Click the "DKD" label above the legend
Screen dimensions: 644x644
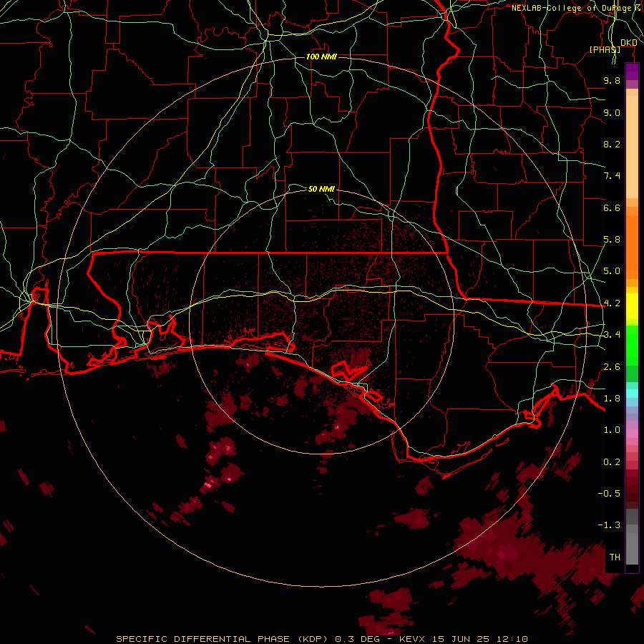(x=628, y=42)
